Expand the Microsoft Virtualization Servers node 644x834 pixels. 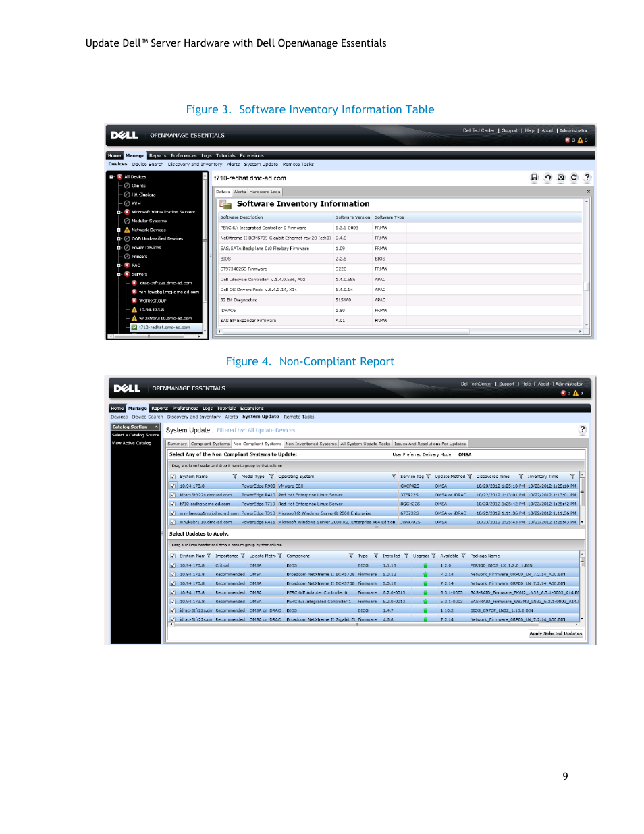119,212
